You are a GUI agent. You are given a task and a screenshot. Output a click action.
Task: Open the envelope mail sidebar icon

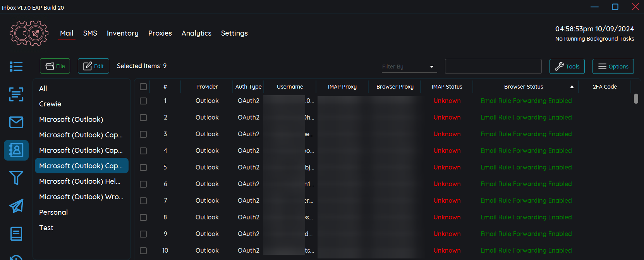[x=16, y=122]
